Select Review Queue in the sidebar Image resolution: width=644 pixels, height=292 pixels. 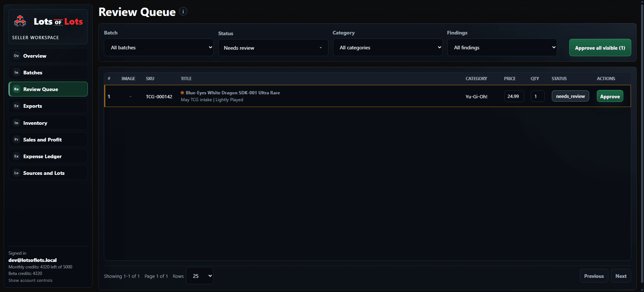click(x=48, y=89)
